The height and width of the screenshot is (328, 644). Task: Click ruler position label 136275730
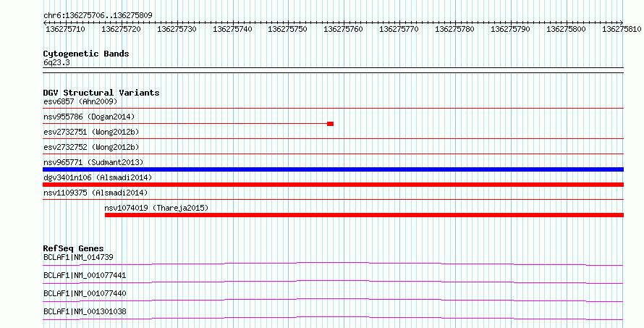point(177,29)
